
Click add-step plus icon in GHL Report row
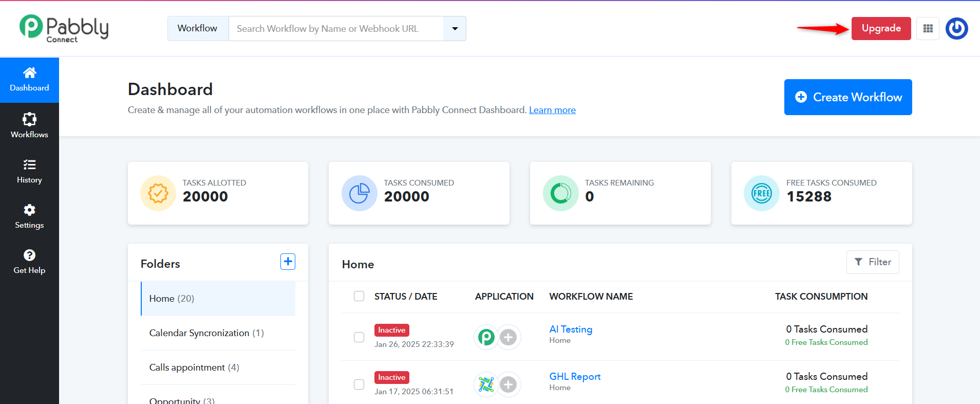[x=508, y=384]
